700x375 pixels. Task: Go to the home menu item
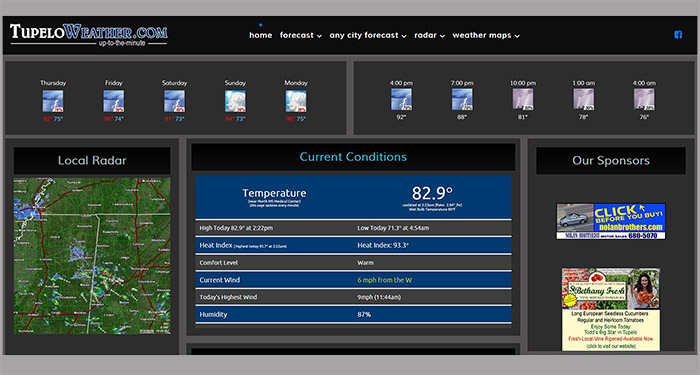(x=260, y=35)
